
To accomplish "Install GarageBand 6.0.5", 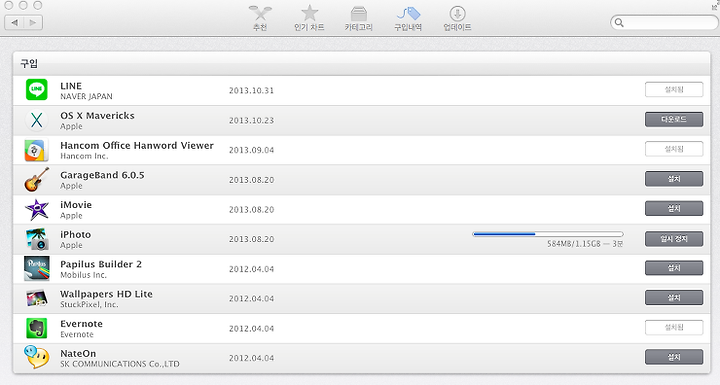I will click(674, 179).
